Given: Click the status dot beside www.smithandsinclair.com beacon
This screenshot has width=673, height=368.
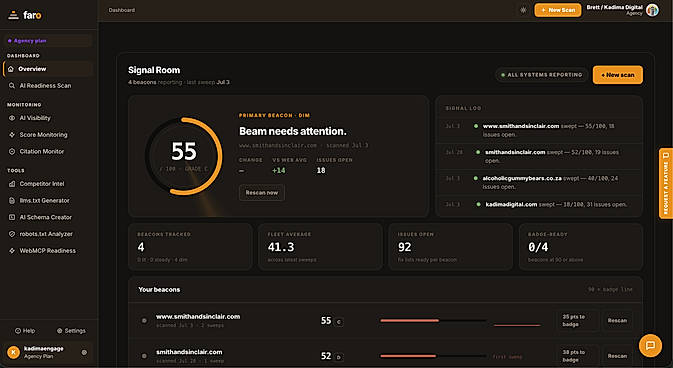Looking at the screenshot, I should [x=144, y=320].
